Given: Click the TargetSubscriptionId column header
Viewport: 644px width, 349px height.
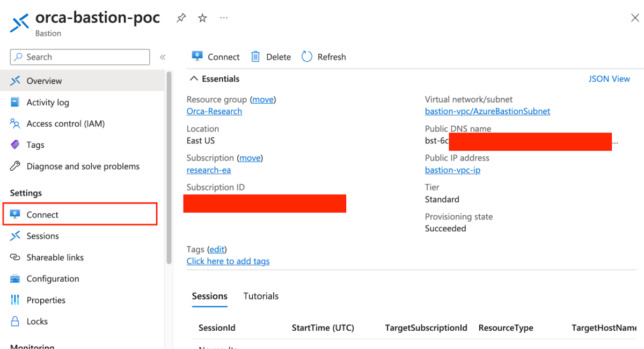Looking at the screenshot, I should point(426,328).
